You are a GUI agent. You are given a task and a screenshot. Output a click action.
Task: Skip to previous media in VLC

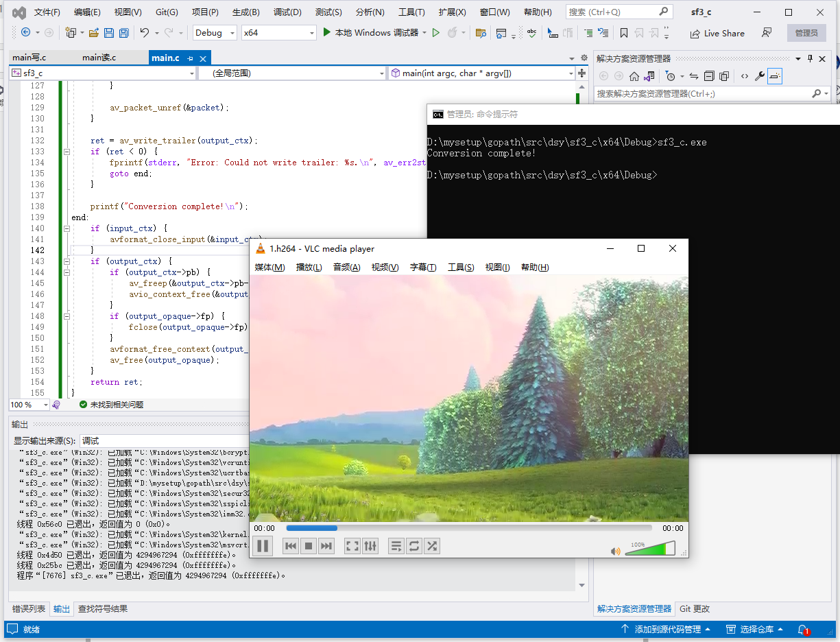point(291,546)
